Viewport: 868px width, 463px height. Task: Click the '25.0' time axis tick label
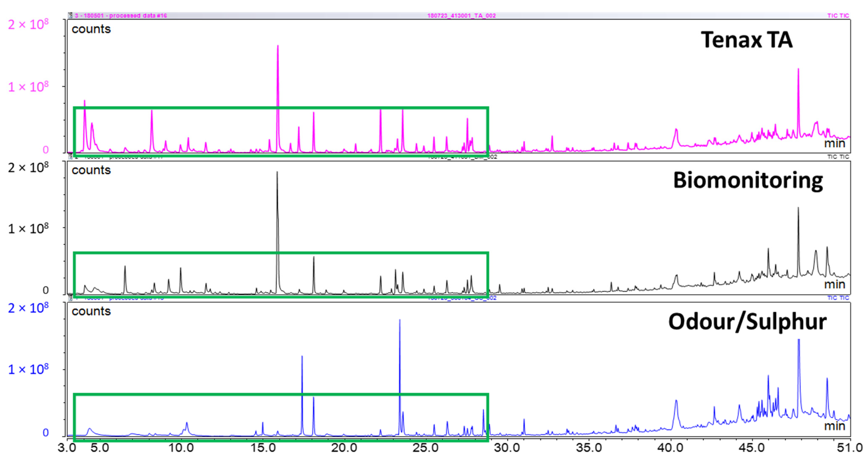pyautogui.click(x=426, y=448)
